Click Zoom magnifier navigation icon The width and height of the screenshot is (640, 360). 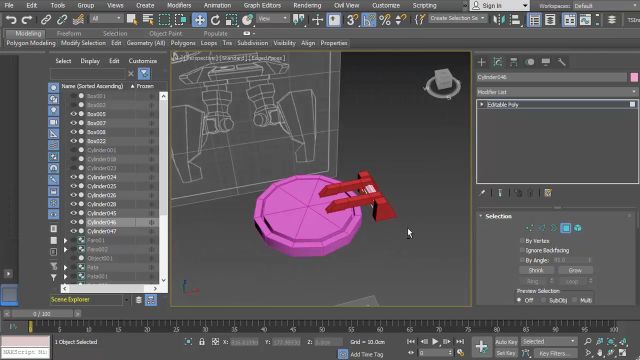(x=588, y=341)
